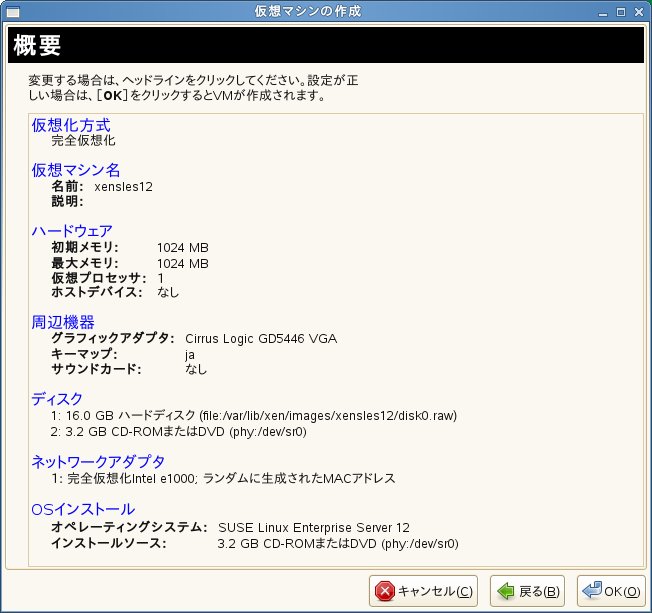Click the ホストデバイス label
Screen dimensions: 652x613
click(97, 292)
